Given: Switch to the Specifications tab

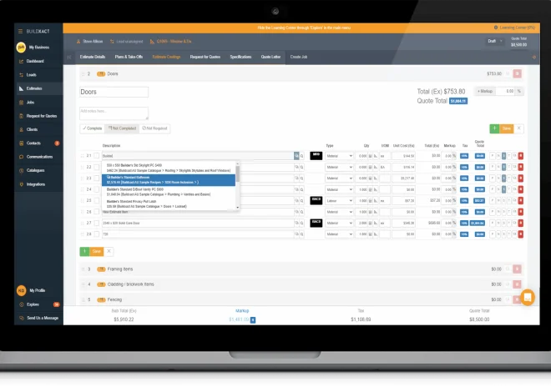Looking at the screenshot, I should point(240,57).
